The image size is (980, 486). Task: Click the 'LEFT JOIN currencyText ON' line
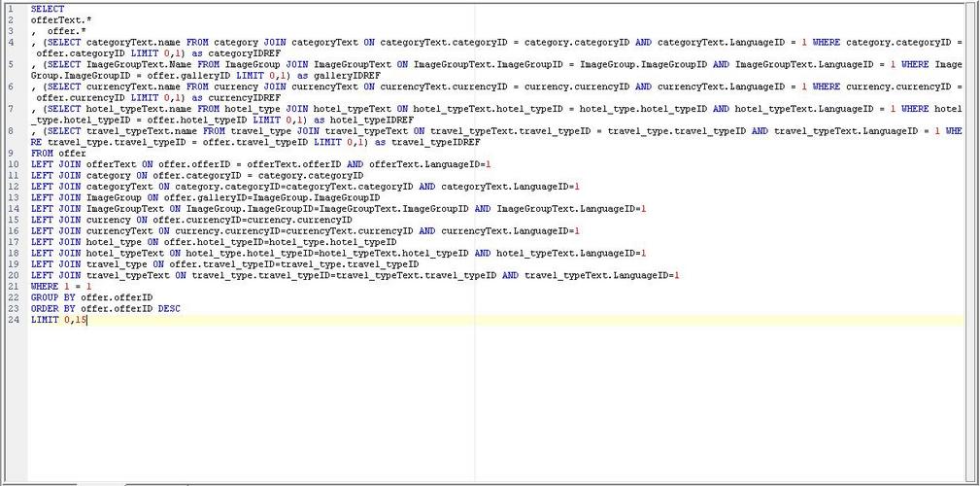306,231
